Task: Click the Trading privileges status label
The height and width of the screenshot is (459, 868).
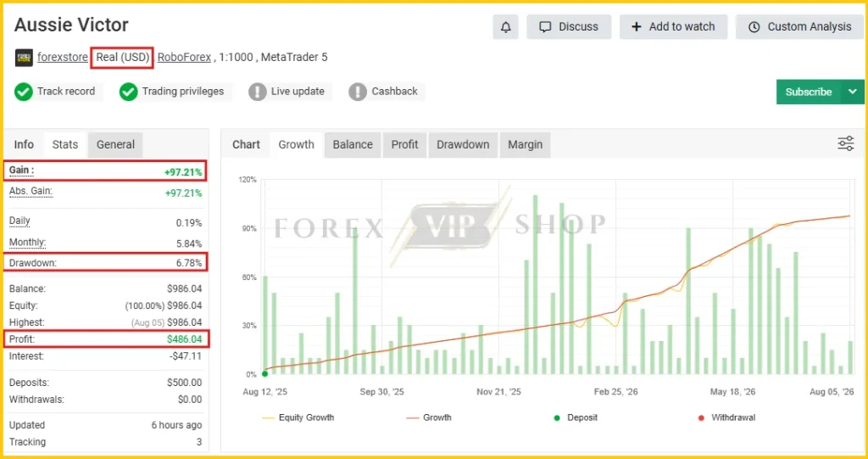Action: tap(183, 92)
